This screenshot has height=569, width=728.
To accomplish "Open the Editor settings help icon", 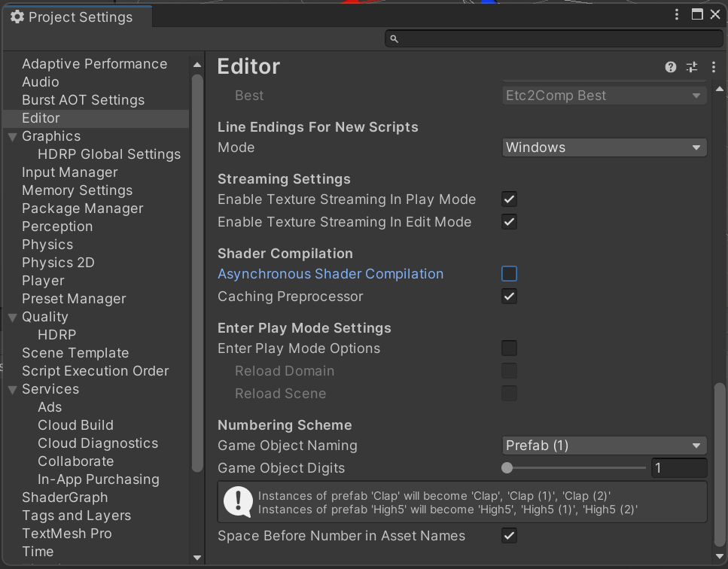I will pyautogui.click(x=670, y=67).
